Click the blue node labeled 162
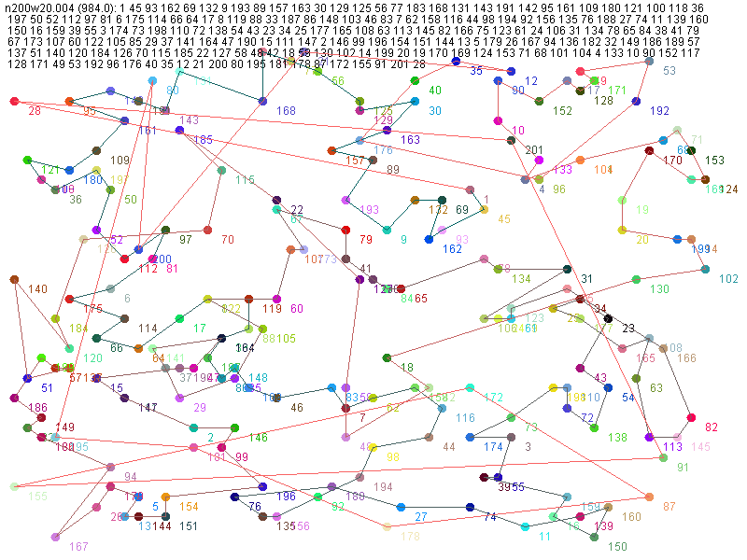747x560 pixels. (x=429, y=239)
